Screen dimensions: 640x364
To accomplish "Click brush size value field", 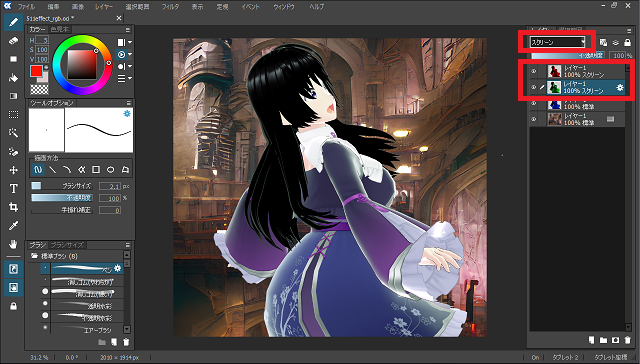I will [x=109, y=186].
